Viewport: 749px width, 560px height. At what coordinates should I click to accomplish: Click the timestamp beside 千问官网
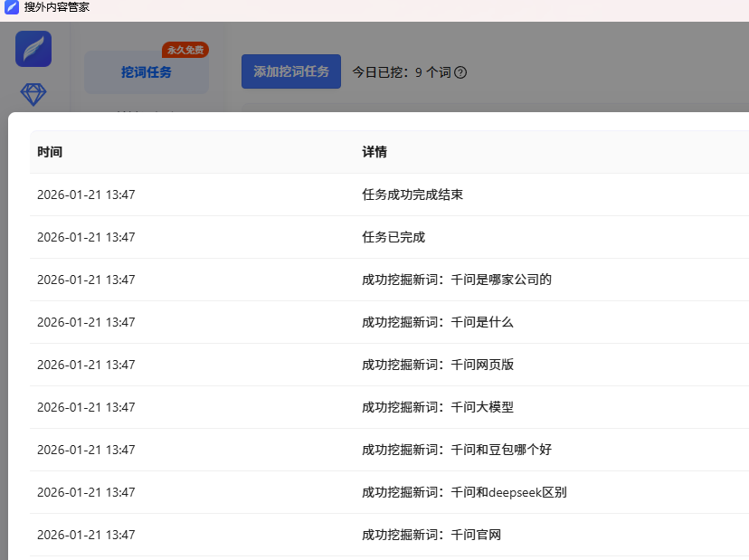(86, 535)
